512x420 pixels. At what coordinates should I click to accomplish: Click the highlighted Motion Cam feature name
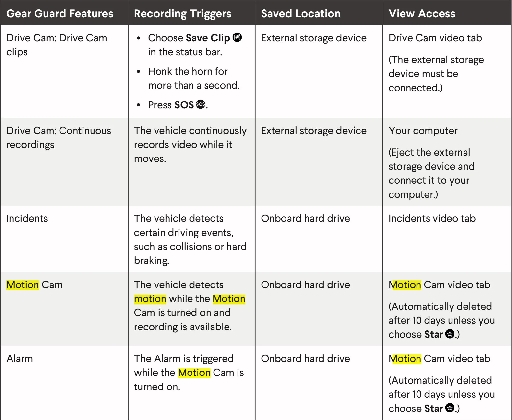point(35,285)
